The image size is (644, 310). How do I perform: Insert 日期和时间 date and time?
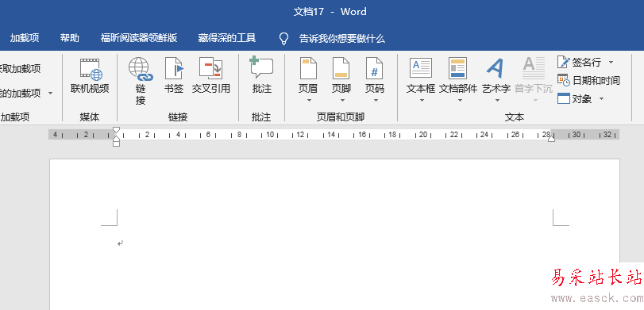click(588, 80)
